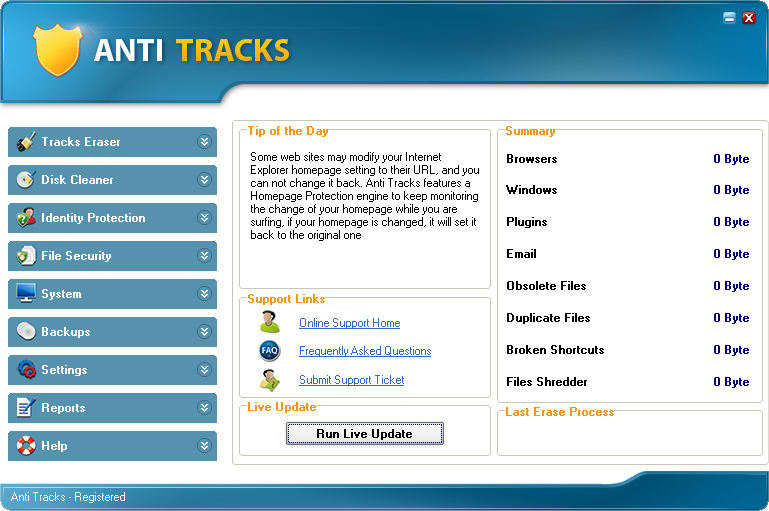Click the Plugins 0 Byte value

(731, 222)
